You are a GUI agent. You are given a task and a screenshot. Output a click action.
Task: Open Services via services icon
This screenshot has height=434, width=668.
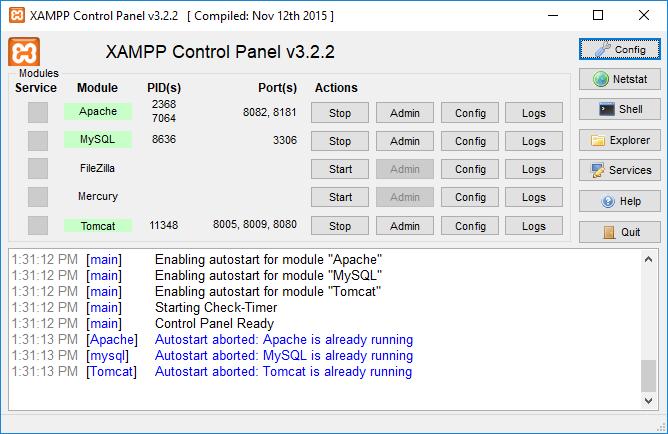click(x=619, y=170)
